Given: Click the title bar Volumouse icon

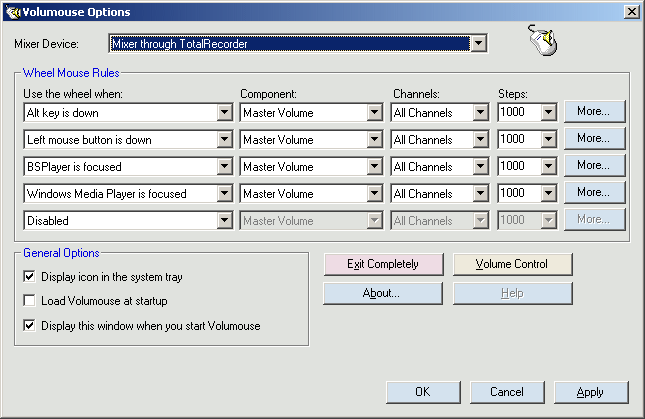Looking at the screenshot, I should (13, 12).
